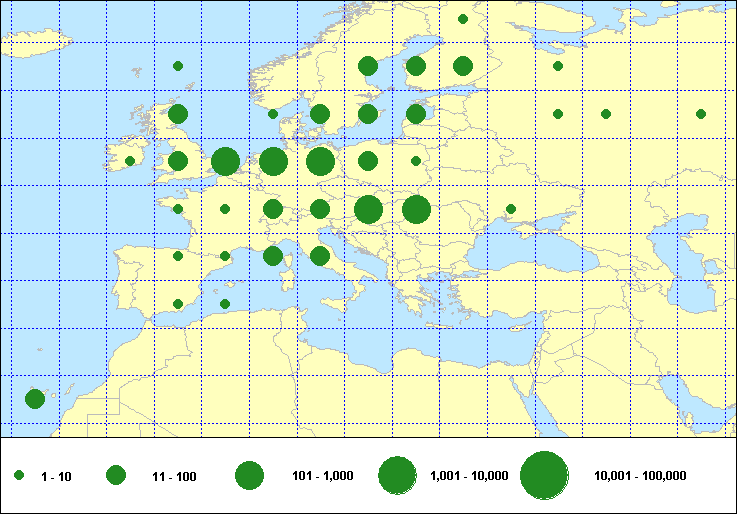Click the 10,001 - 100,000 legend circle
737x514 pixels.
tap(544, 476)
